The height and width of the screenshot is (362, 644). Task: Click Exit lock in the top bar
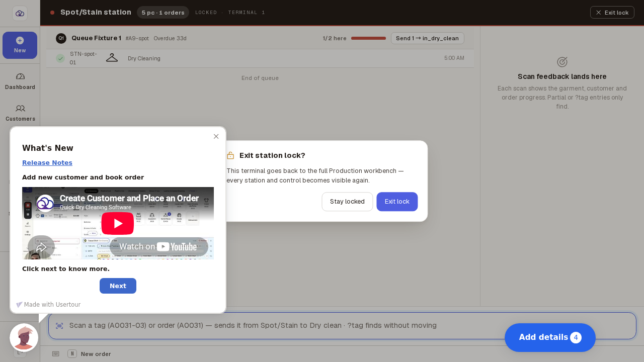(612, 13)
